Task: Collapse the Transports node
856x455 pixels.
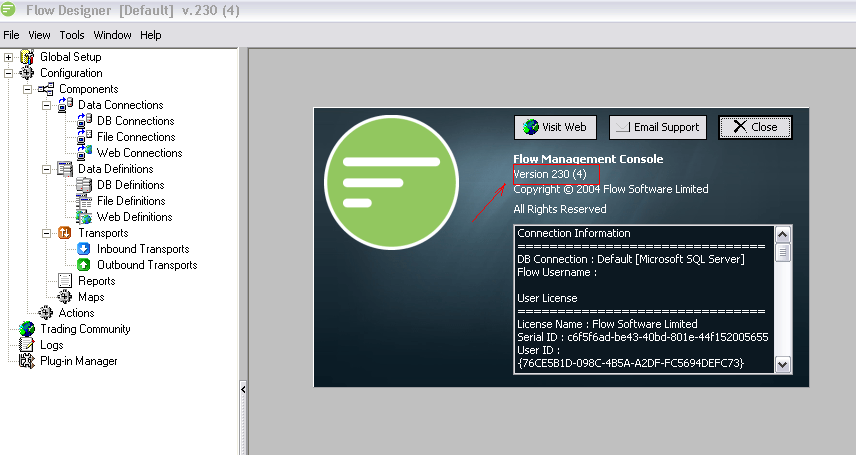Action: click(x=46, y=233)
